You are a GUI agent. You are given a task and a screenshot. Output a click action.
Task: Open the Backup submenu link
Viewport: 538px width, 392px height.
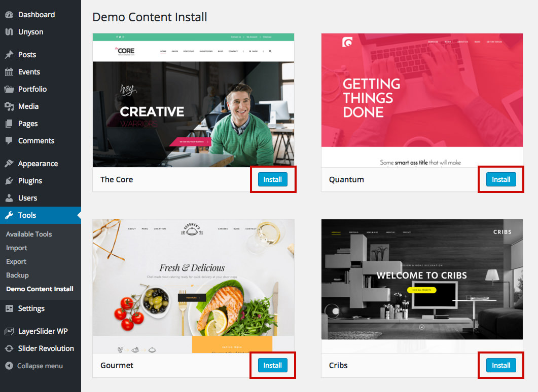[x=18, y=275]
